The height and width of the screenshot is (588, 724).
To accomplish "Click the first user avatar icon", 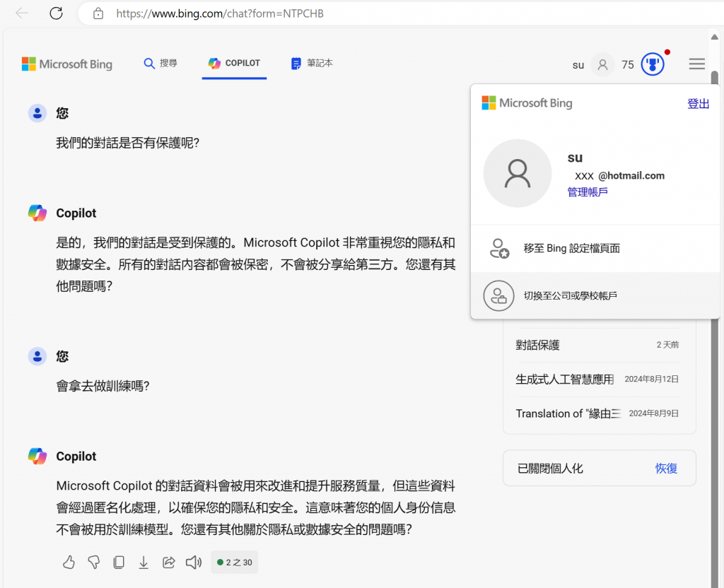I will tap(37, 113).
